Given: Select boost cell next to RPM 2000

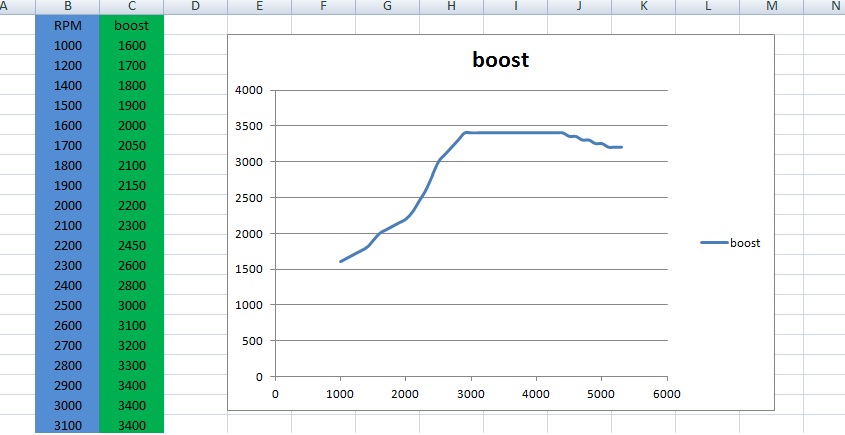Looking at the screenshot, I should [131, 205].
